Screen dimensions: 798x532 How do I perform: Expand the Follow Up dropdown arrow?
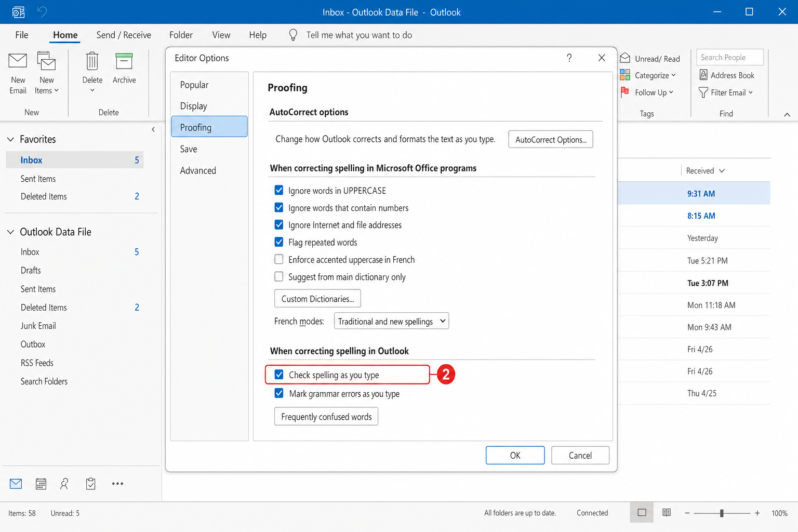coord(671,92)
